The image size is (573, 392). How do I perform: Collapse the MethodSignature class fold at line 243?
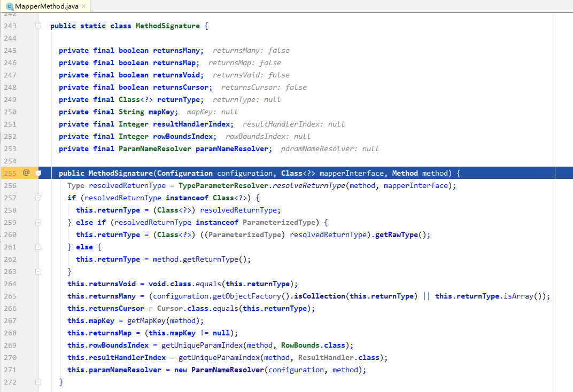(x=38, y=26)
